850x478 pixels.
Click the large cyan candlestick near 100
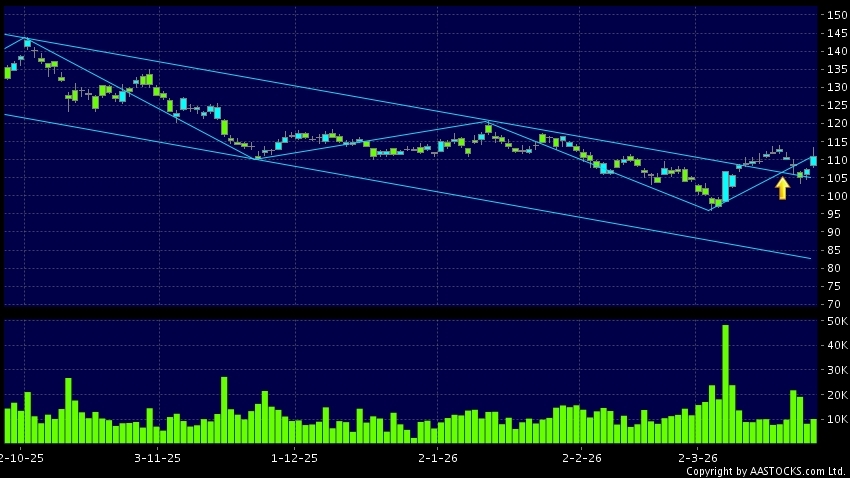click(x=725, y=185)
